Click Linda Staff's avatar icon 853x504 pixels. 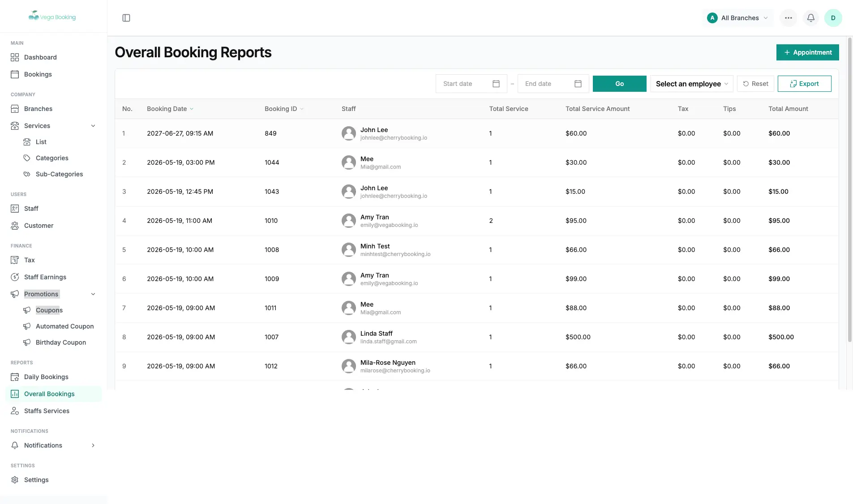click(349, 337)
